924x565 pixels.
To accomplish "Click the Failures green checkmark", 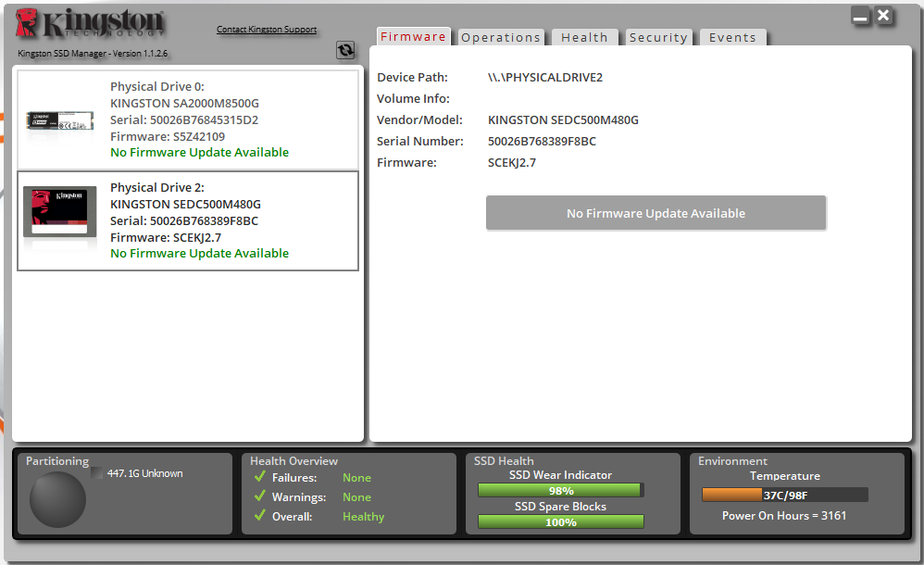I will tap(260, 476).
